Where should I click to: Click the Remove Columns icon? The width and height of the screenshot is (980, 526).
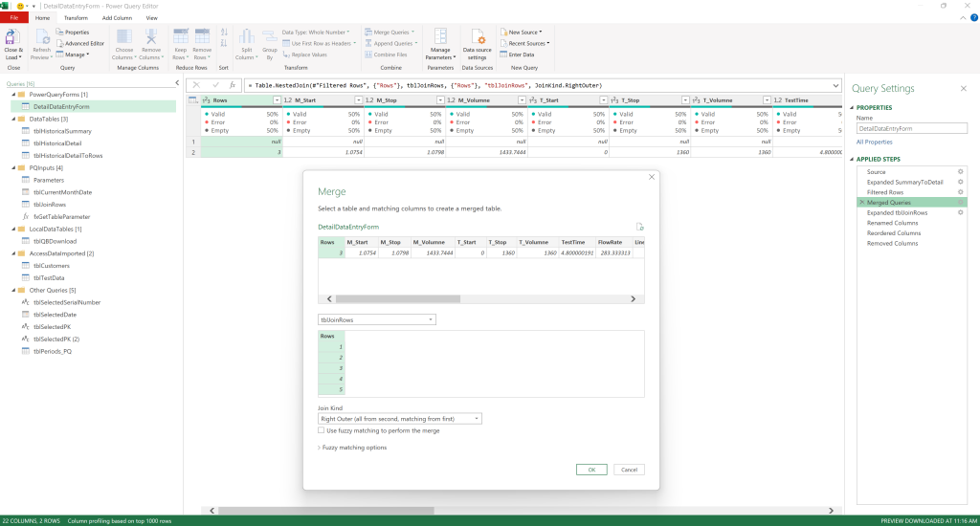coord(150,37)
